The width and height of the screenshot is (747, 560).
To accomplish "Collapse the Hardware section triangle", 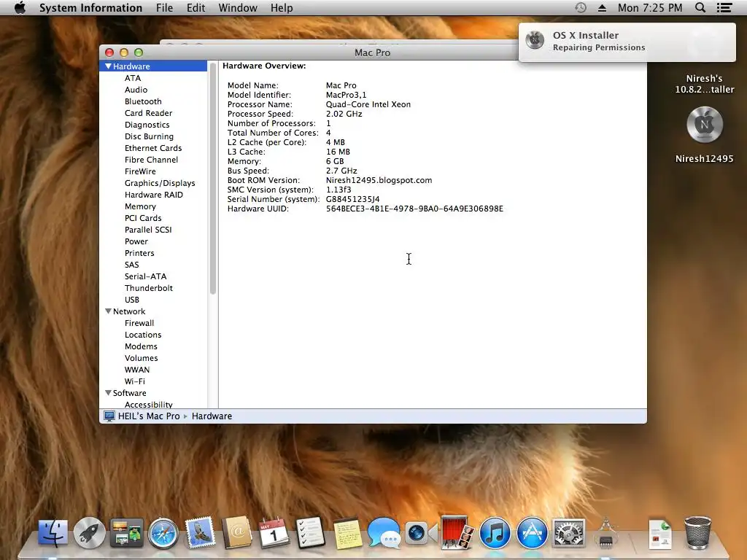I will (x=108, y=66).
